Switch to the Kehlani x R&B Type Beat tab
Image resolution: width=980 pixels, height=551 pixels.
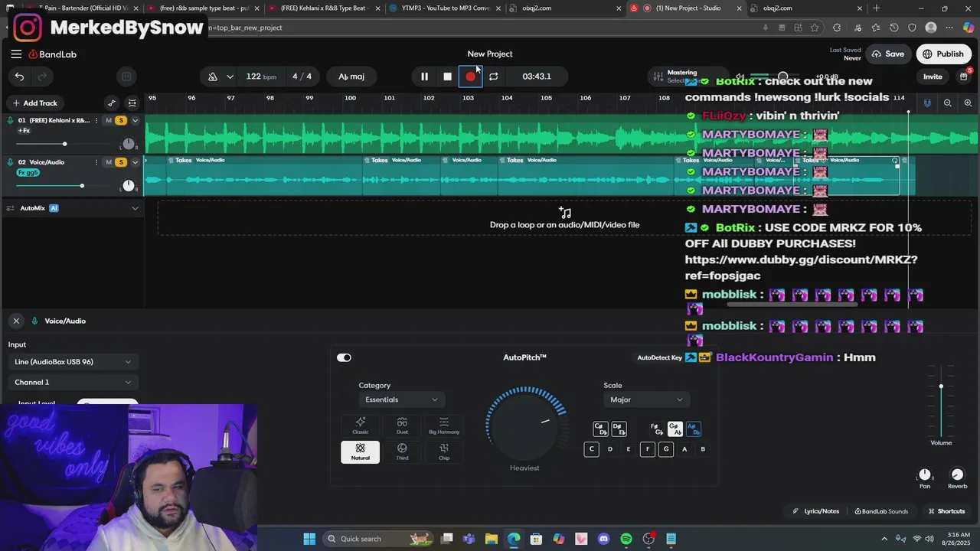coord(323,8)
